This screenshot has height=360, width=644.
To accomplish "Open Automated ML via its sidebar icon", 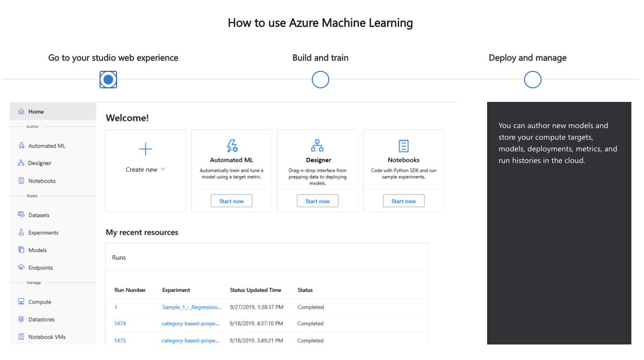I will [x=21, y=146].
